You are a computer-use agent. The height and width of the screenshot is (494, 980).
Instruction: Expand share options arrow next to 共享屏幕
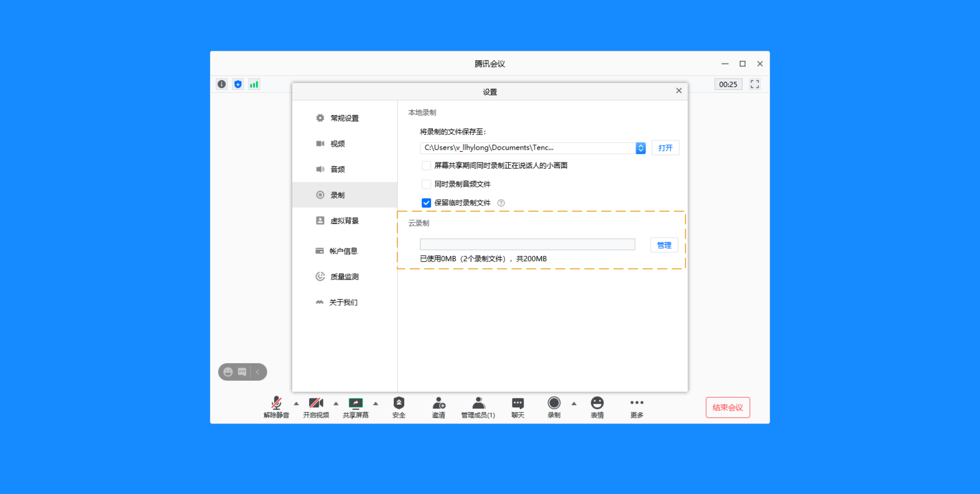click(375, 404)
